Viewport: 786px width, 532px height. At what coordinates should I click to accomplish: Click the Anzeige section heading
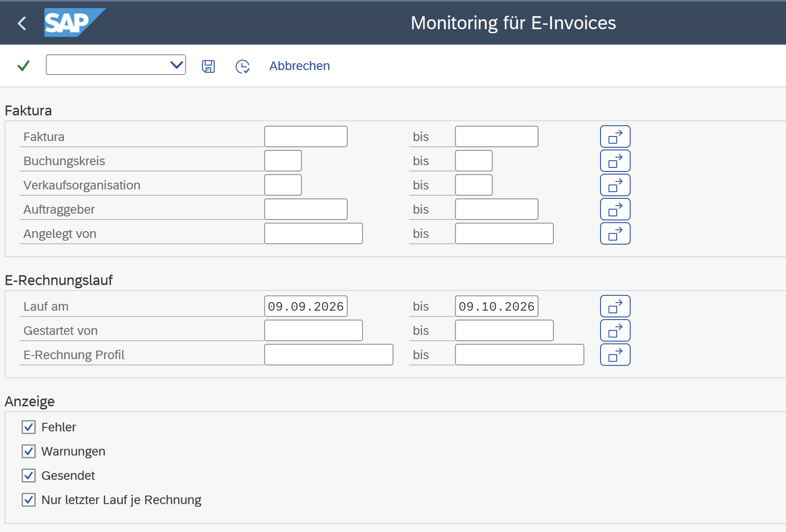pos(30,401)
